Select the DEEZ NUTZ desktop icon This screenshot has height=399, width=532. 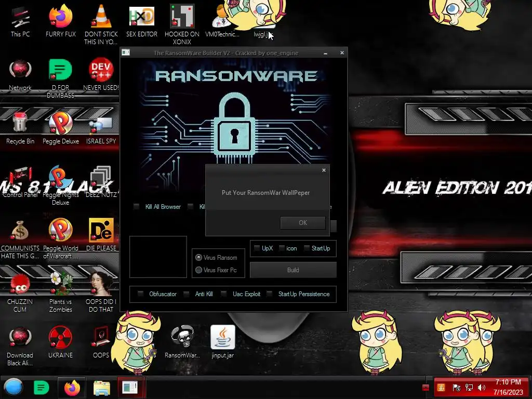[x=101, y=181]
